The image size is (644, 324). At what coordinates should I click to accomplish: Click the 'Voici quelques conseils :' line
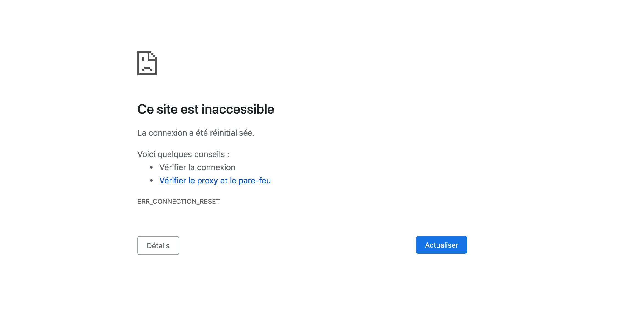pyautogui.click(x=183, y=154)
